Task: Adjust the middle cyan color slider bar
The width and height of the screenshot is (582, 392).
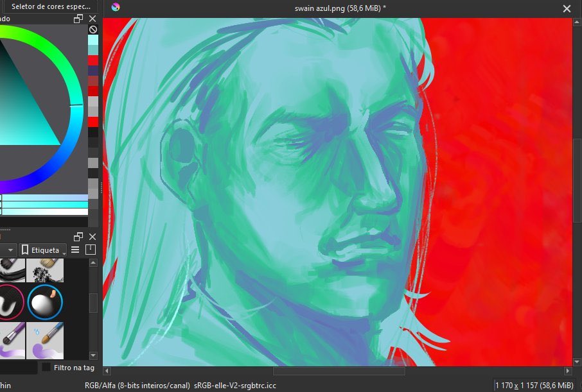Action: (x=44, y=205)
